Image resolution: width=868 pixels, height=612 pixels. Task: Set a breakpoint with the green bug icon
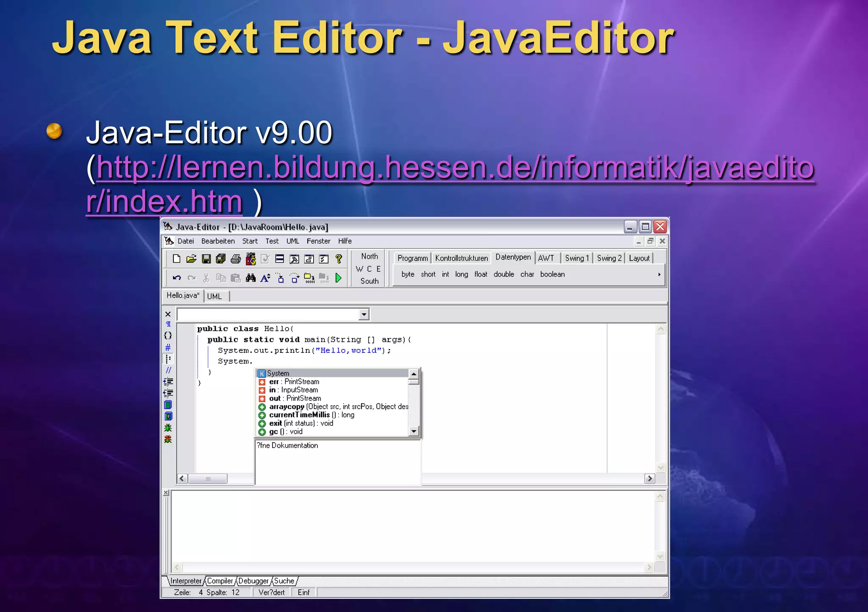(168, 428)
